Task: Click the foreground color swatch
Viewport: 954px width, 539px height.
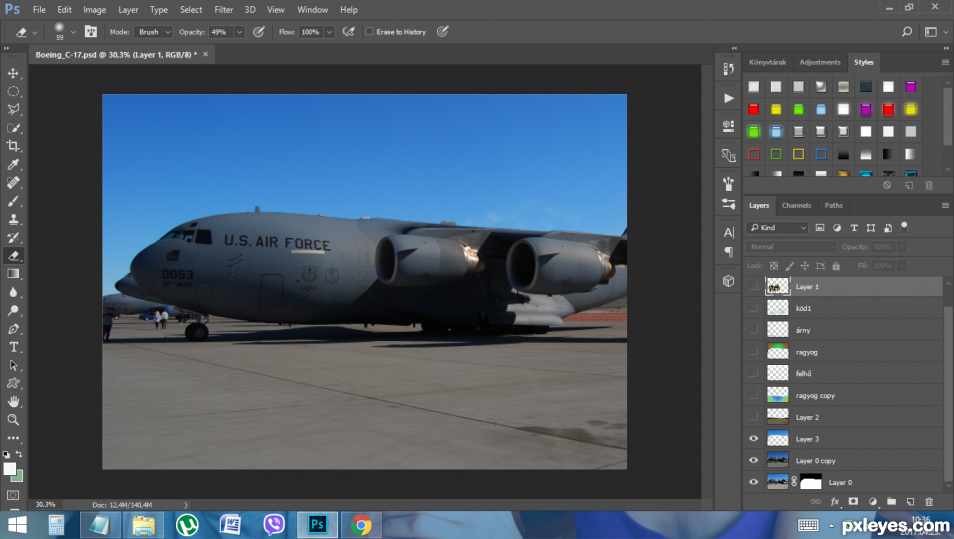Action: 9,469
